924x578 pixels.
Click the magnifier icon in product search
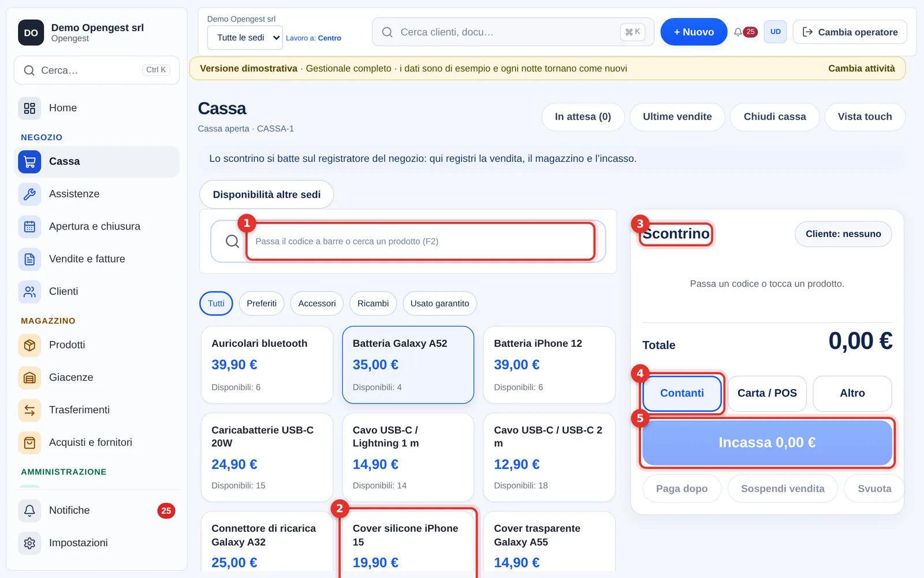[232, 242]
